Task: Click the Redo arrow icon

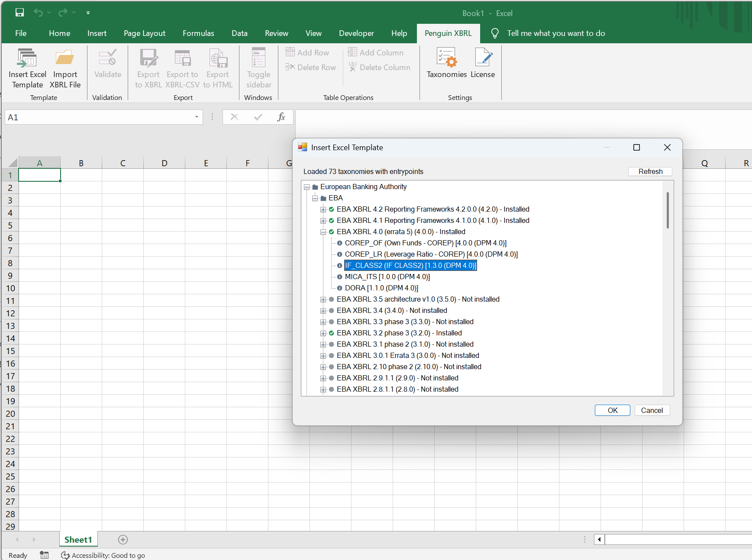Action: coord(63,13)
